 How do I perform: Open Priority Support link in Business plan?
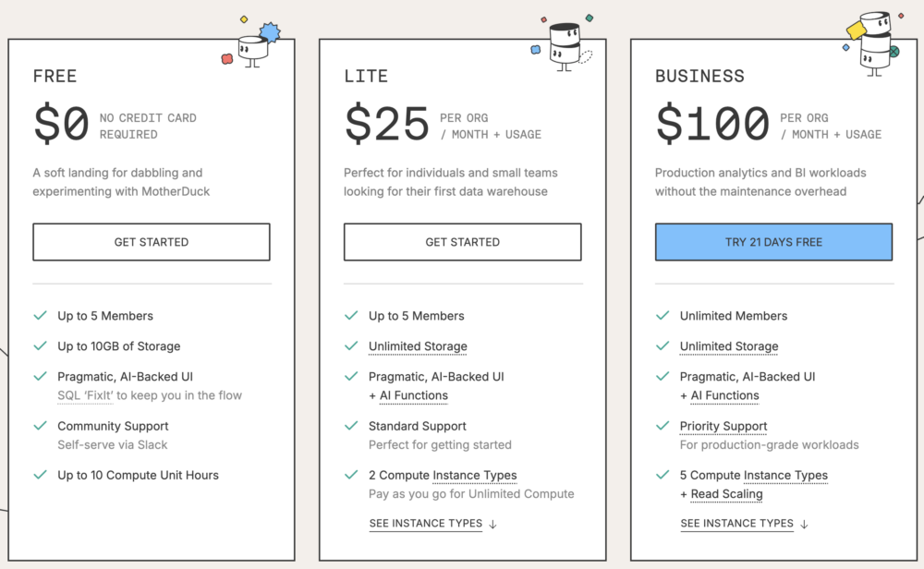(723, 426)
